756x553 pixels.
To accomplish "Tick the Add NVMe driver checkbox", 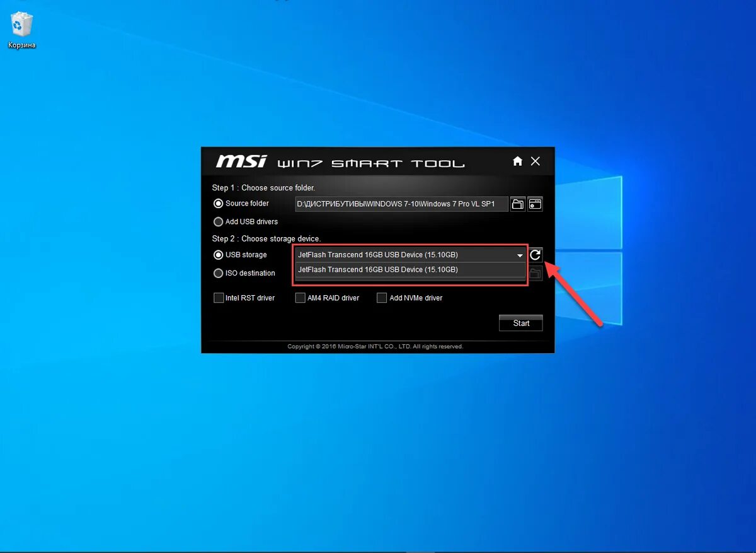I will [x=382, y=298].
